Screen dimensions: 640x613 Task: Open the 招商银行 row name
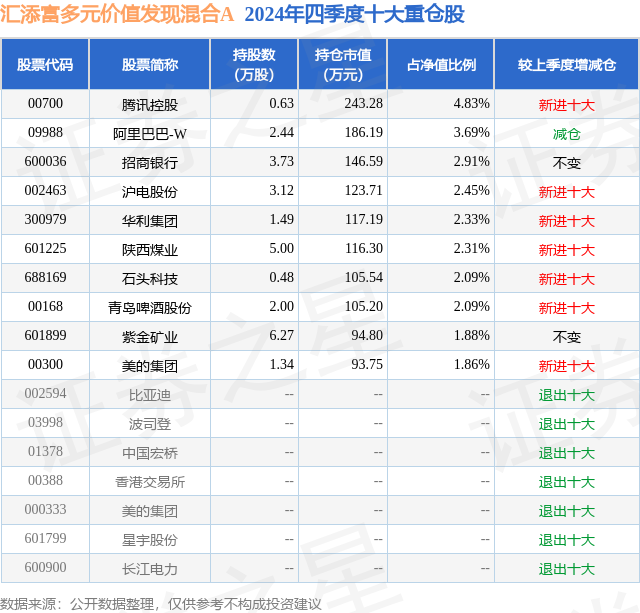[x=150, y=163]
